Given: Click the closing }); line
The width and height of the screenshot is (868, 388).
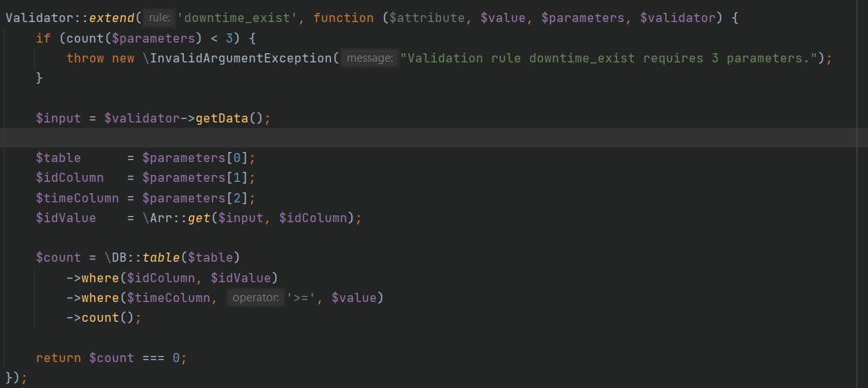Looking at the screenshot, I should (15, 377).
